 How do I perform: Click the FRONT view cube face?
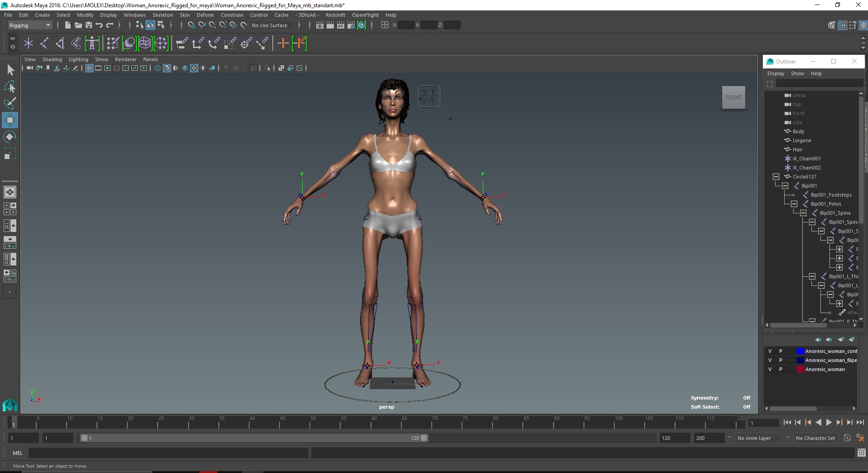point(733,97)
